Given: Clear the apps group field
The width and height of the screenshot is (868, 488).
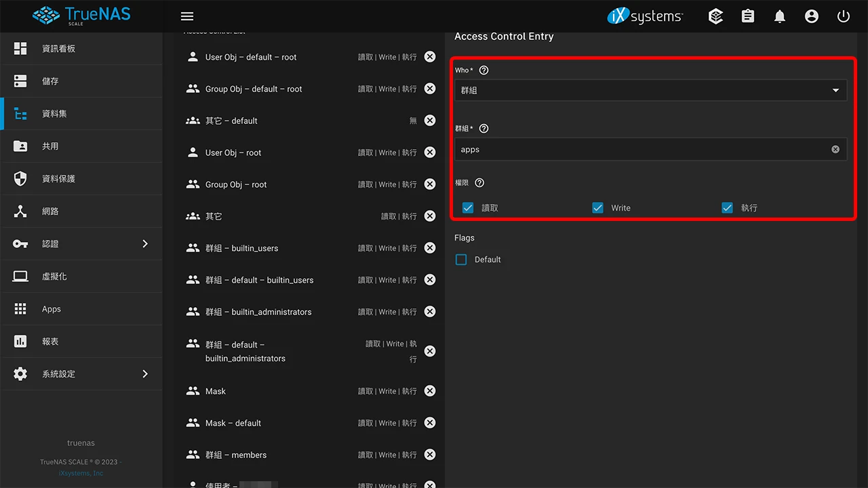Looking at the screenshot, I should [x=835, y=150].
